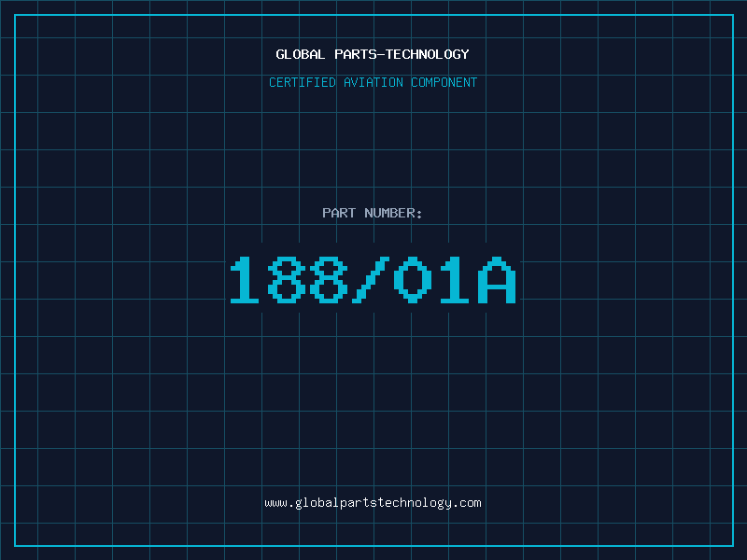The width and height of the screenshot is (747, 560).
Task: Select the heading "GLOBAL PARTS-TECHNOLOGY"
Action: [373, 54]
